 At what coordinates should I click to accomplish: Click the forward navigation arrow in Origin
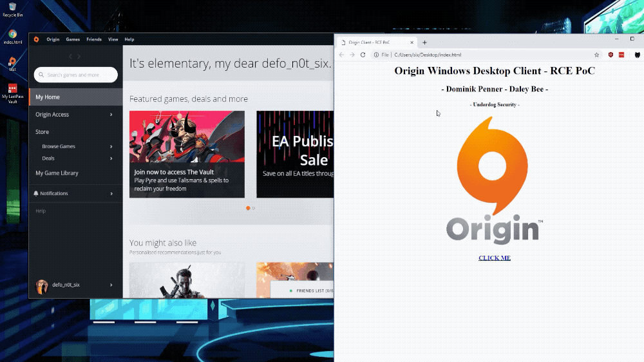tap(79, 56)
